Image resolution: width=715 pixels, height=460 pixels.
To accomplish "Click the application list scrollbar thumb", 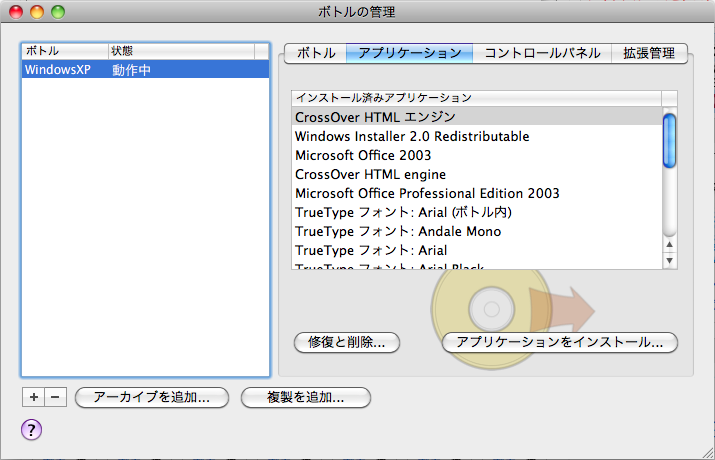I will click(669, 141).
